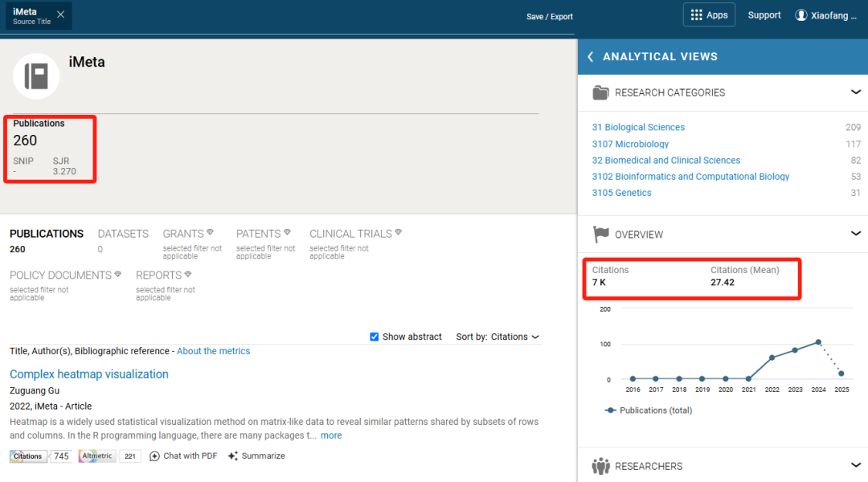Click the Overview flag icon
Screen dimensions: 868x482
tap(600, 234)
